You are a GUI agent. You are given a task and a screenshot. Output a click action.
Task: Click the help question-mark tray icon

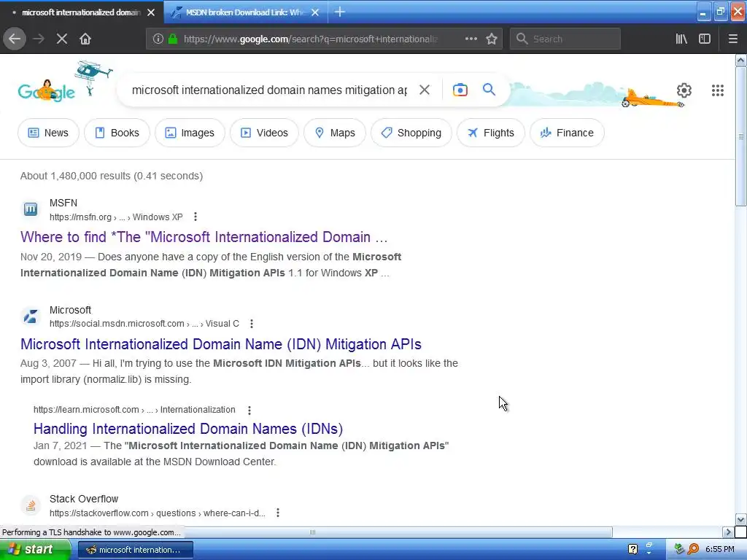coord(632,550)
